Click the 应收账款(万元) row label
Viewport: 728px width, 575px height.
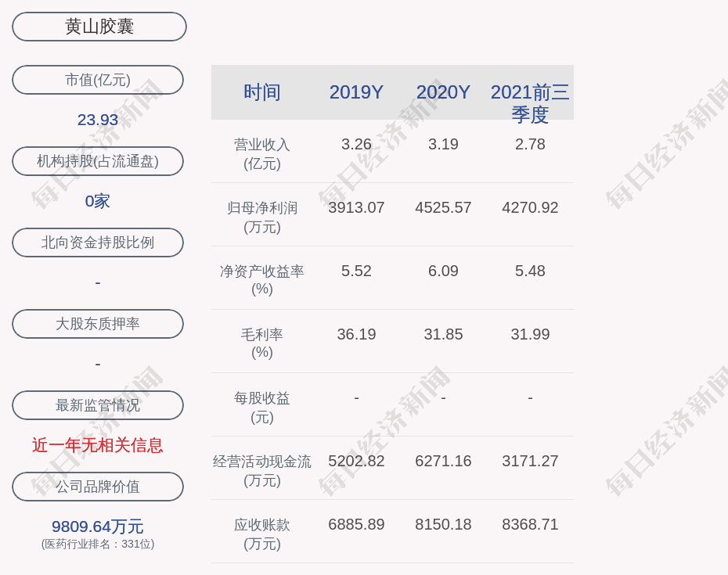262,534
